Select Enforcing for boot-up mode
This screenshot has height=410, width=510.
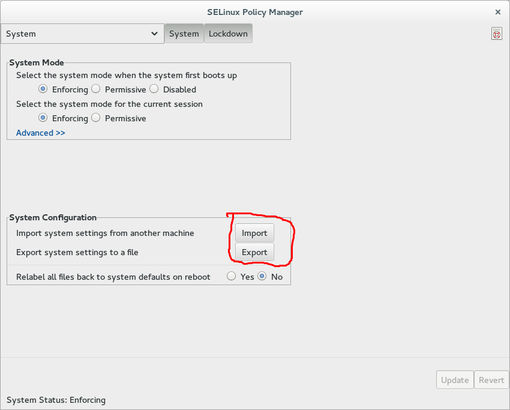pyautogui.click(x=42, y=89)
